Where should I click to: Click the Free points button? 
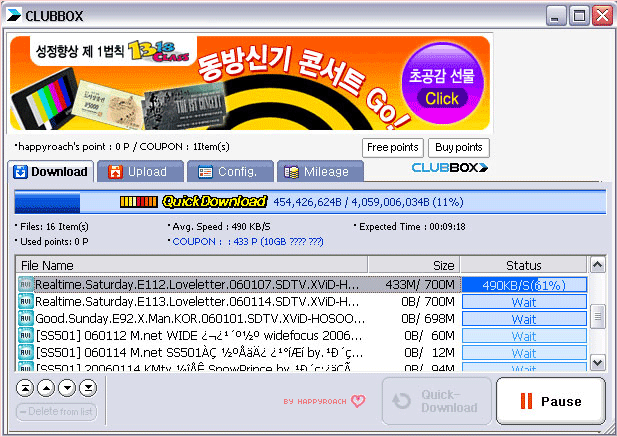tap(393, 147)
